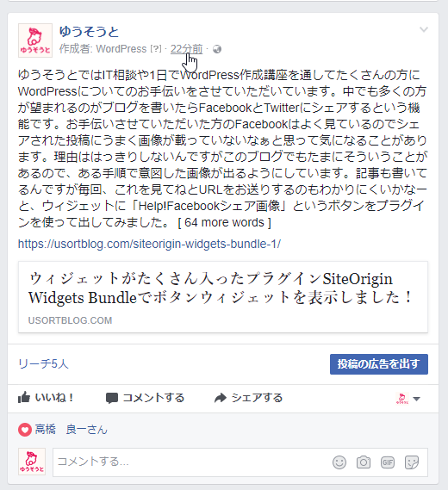The width and height of the screenshot is (448, 490).
Task: Post a GIF using the GIF icon
Action: pos(388,462)
